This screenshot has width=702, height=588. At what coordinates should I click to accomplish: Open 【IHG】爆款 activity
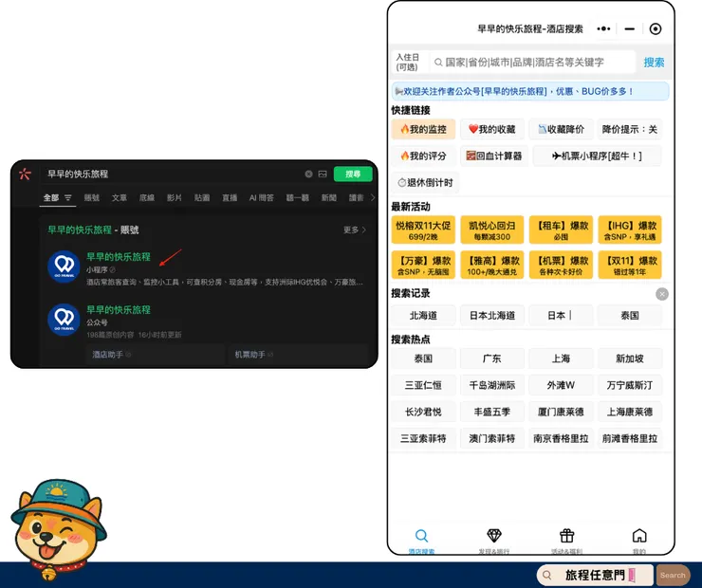(x=630, y=230)
